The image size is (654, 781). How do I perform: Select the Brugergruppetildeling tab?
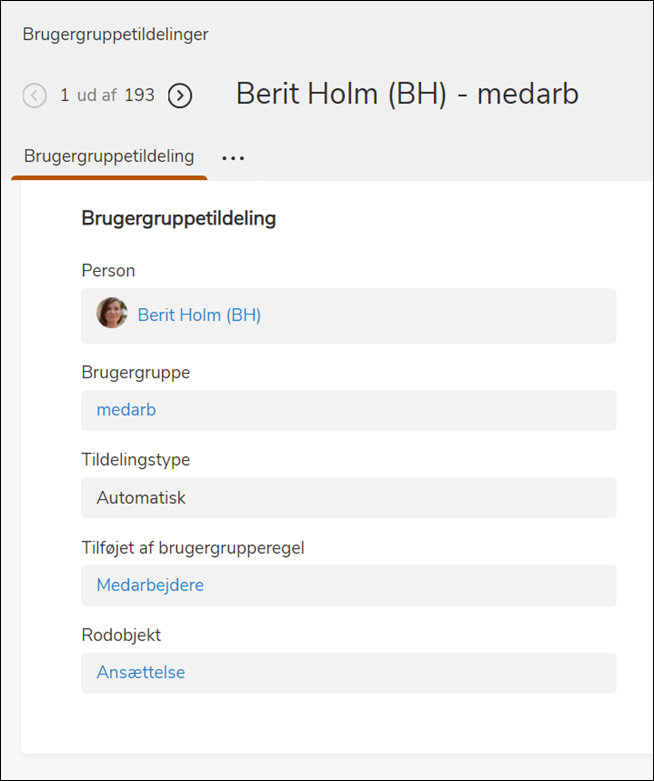[109, 157]
